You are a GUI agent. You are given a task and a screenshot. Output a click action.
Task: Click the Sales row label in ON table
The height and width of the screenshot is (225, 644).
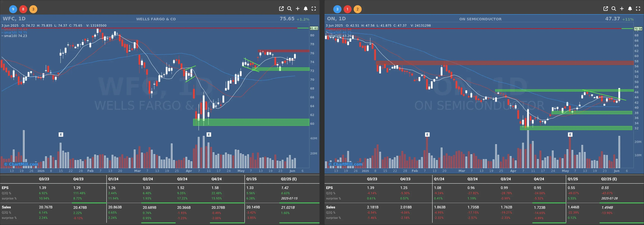pyautogui.click(x=330, y=207)
